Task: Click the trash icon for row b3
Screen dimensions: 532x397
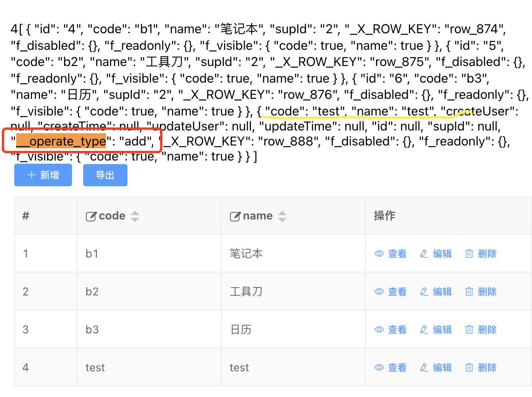Action: tap(469, 330)
